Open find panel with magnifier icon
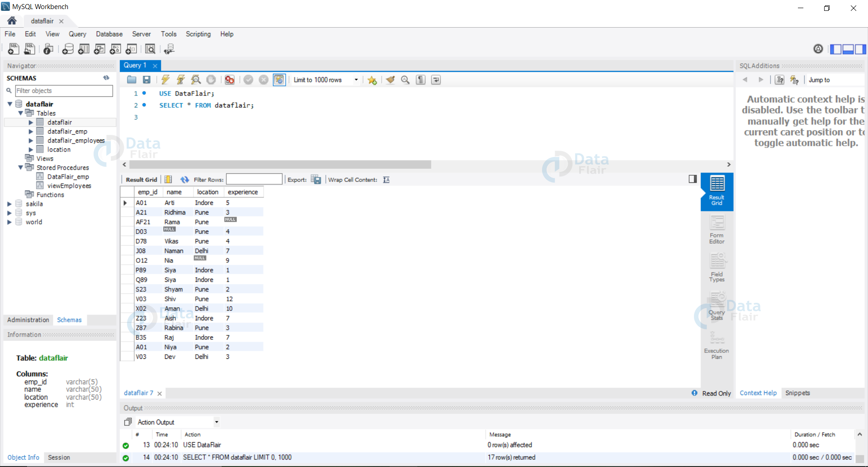 [x=406, y=80]
